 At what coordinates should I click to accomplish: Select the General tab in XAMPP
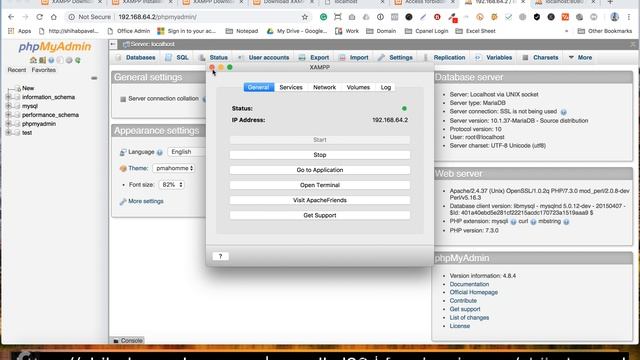258,87
